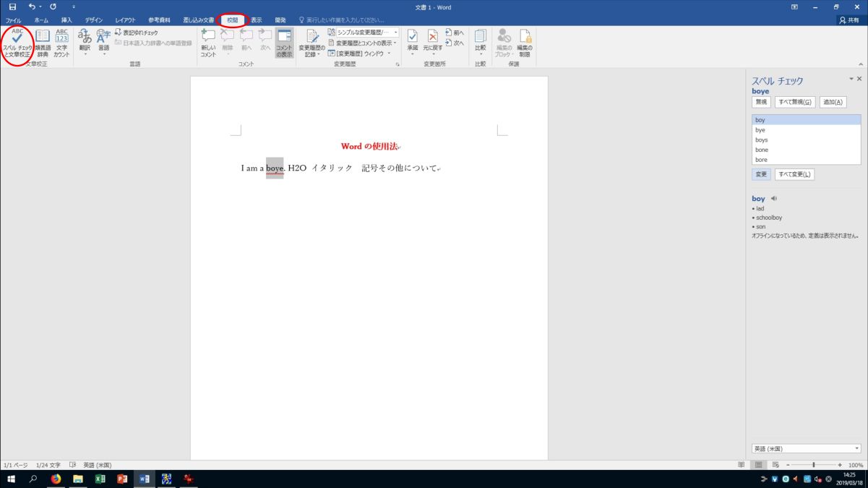This screenshot has width=868, height=488.
Task: Open [変更履歴] ウィンドウ pane
Action: (359, 53)
